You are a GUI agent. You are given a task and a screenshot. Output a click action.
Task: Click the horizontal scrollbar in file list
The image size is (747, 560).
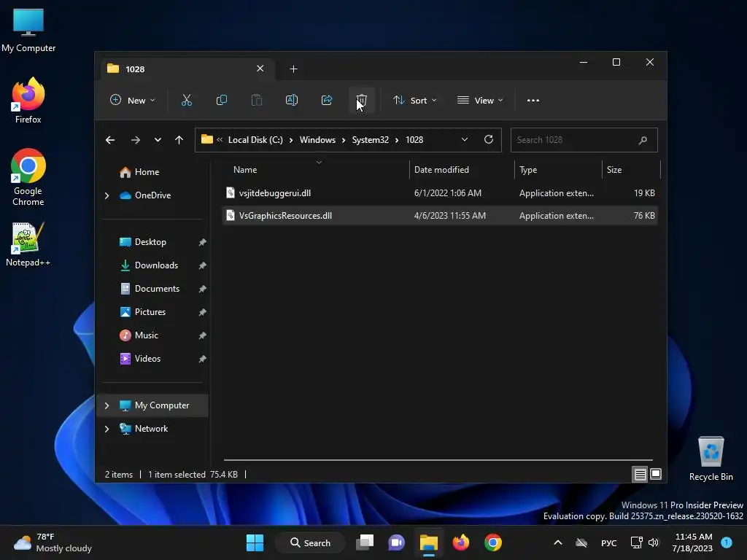pos(438,460)
